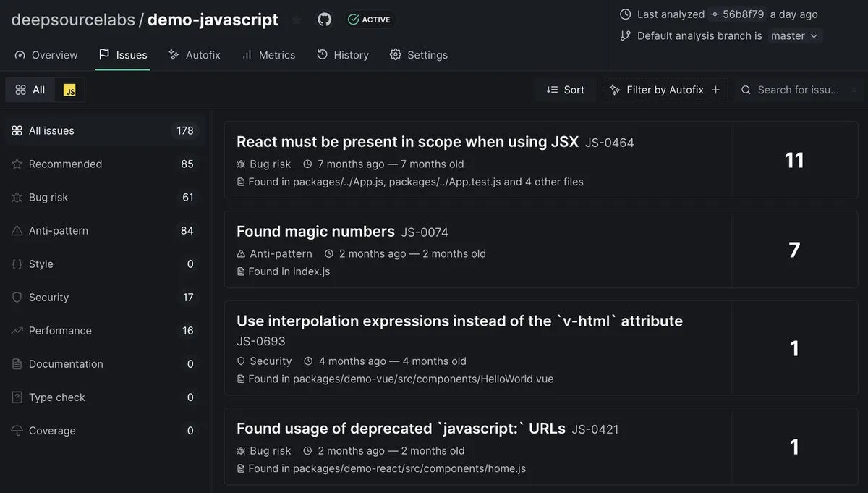The height and width of the screenshot is (493, 868).
Task: Click the occurrence count 7
Action: pyautogui.click(x=794, y=250)
